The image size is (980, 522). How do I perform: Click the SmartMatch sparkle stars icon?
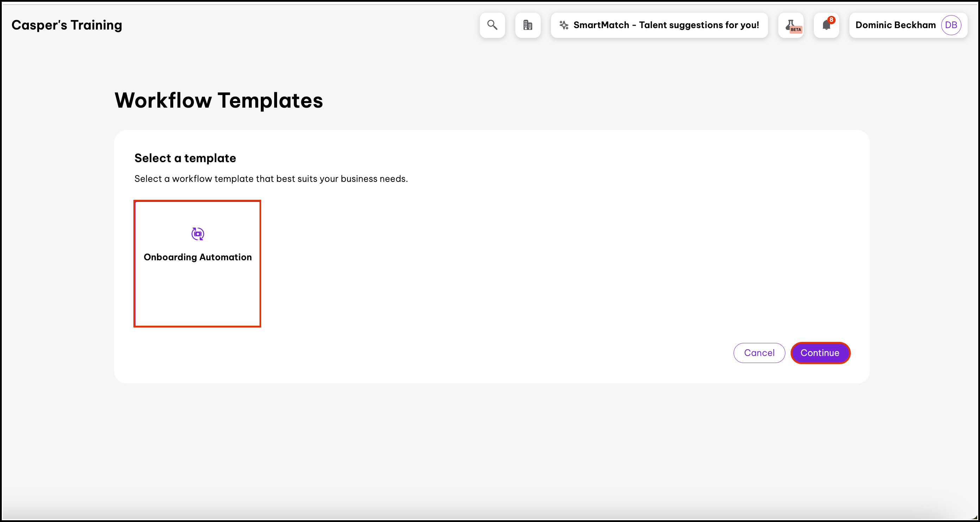[564, 25]
